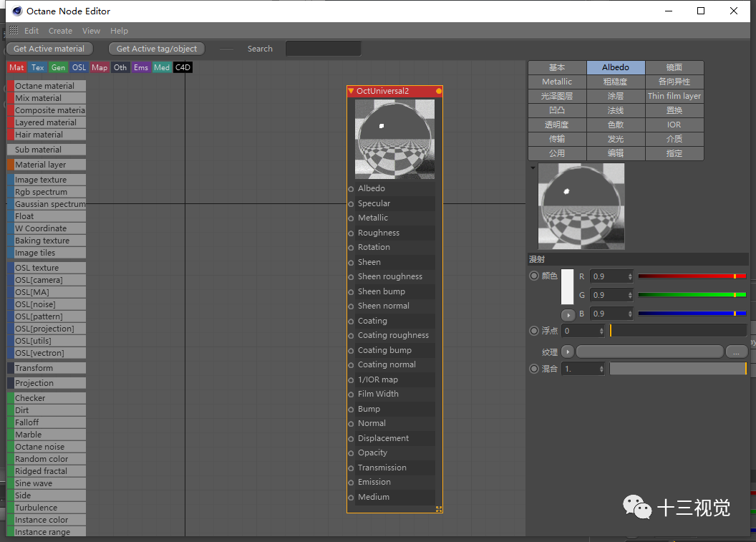Click the Metallic input port circle

pos(351,218)
